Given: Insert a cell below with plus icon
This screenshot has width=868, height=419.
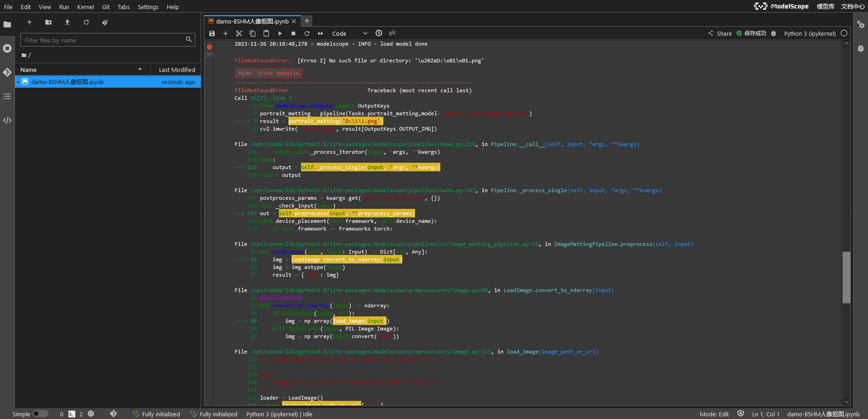Looking at the screenshot, I should tap(226, 33).
